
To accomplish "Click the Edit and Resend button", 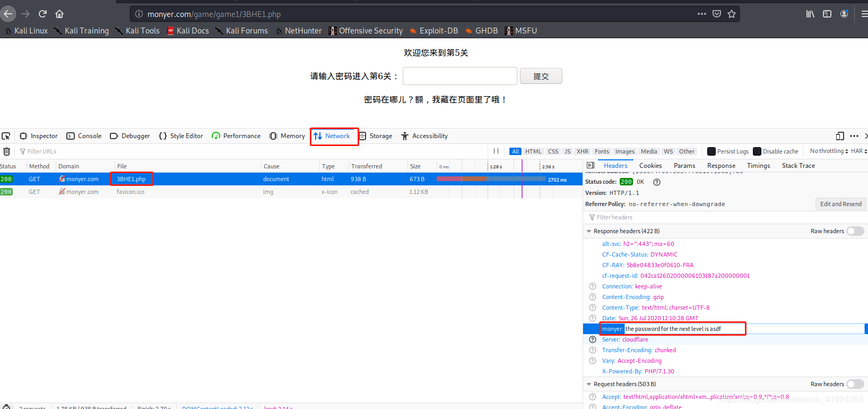I will point(840,204).
